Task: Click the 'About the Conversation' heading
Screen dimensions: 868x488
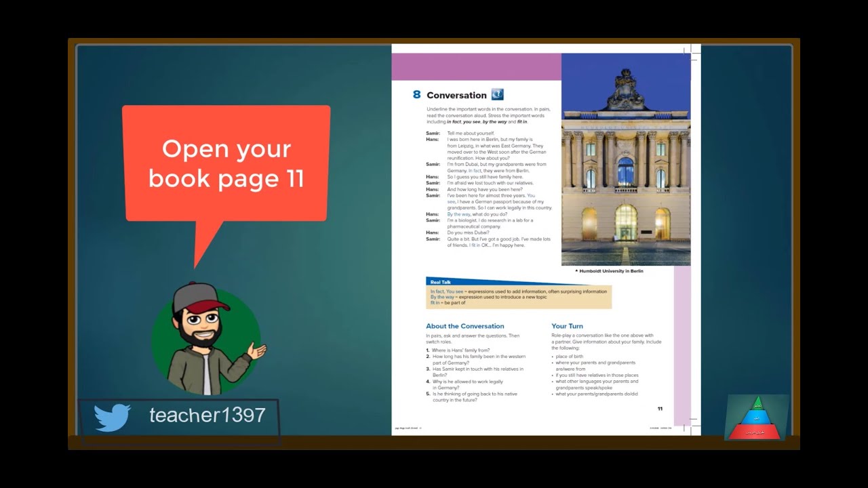Action: 465,326
